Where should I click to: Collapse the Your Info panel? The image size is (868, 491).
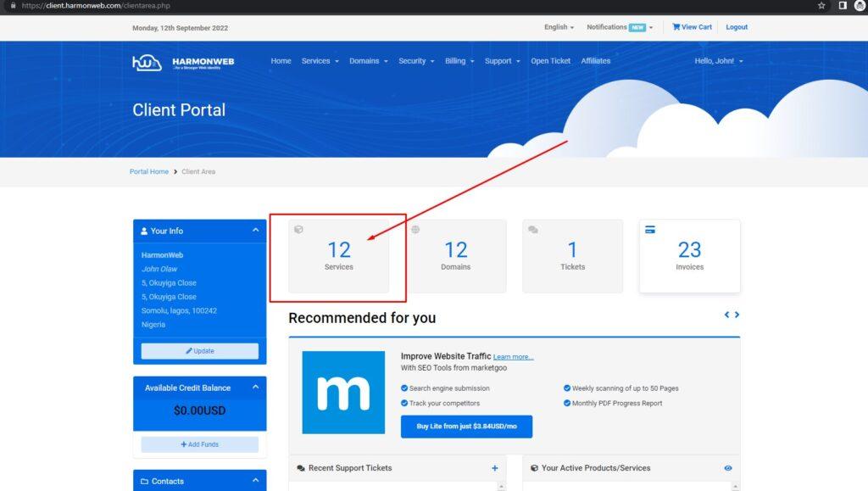coord(255,231)
